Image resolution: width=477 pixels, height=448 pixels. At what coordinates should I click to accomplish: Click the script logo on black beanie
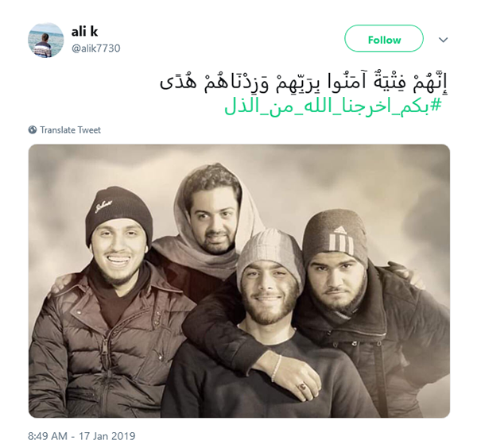coord(103,207)
